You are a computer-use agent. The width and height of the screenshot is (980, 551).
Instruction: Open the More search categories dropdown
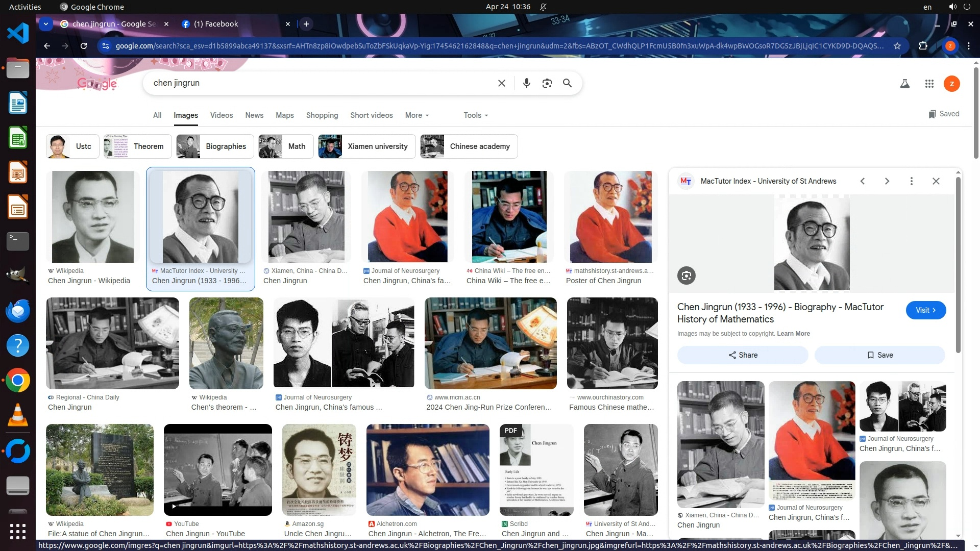tap(416, 115)
